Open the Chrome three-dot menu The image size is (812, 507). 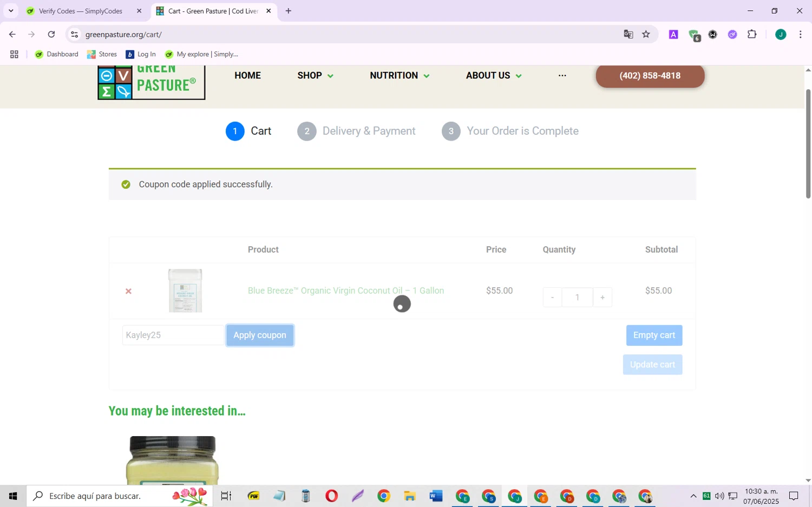[800, 35]
